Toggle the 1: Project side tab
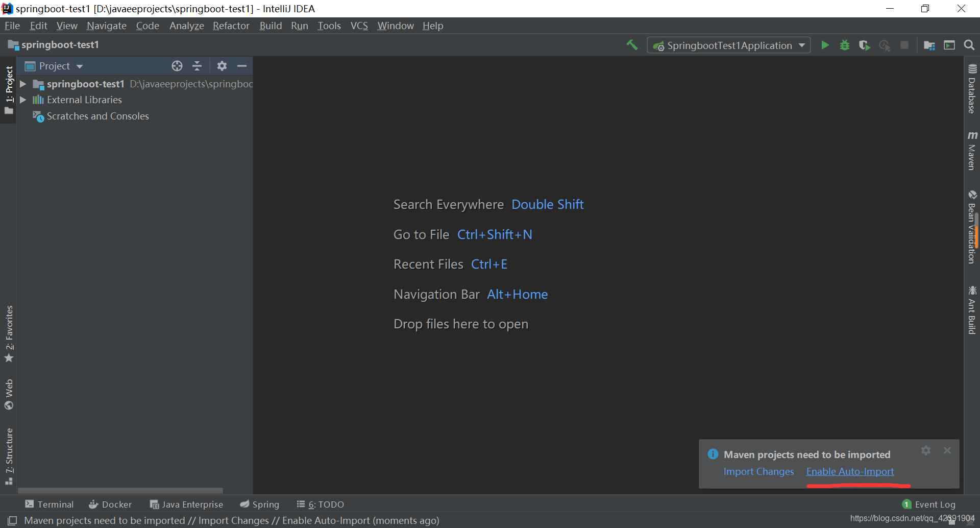980x528 pixels. [9, 91]
